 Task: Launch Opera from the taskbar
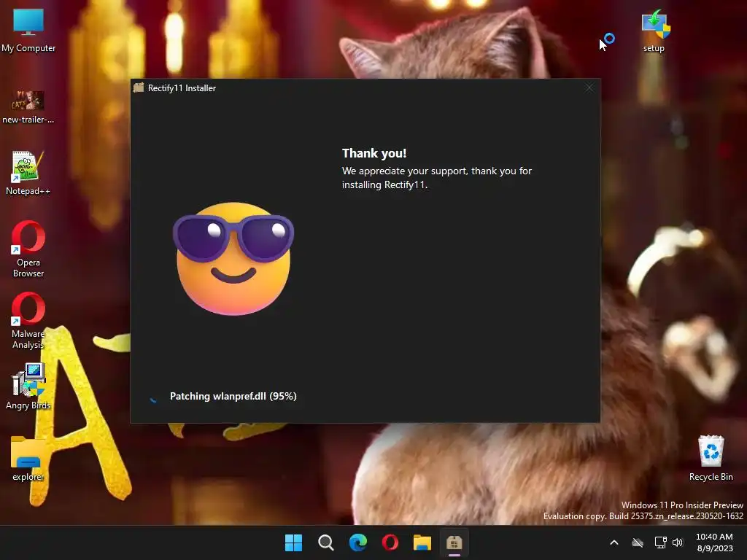tap(390, 542)
